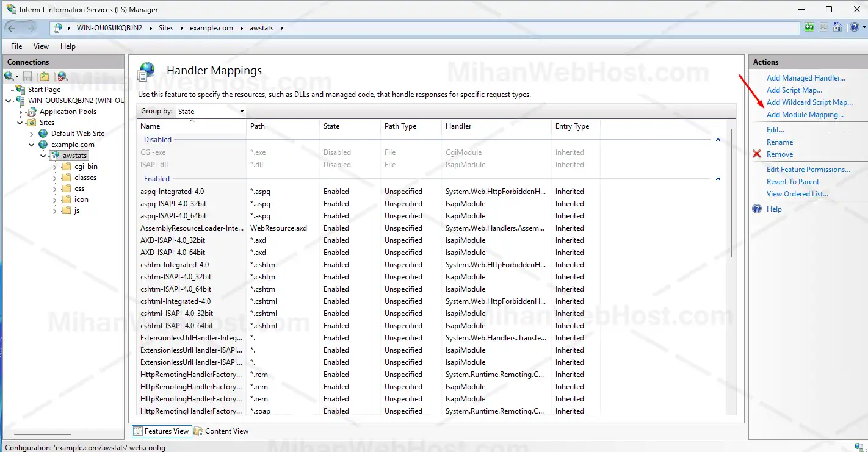Click the Back navigation arrow
Viewport: 868px width, 452px height.
(12, 28)
